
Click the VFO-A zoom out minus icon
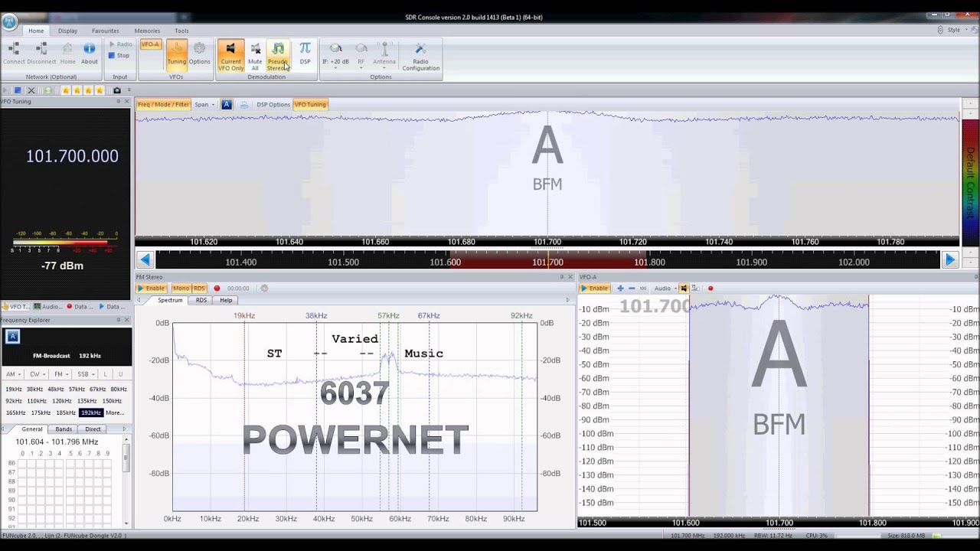click(632, 289)
